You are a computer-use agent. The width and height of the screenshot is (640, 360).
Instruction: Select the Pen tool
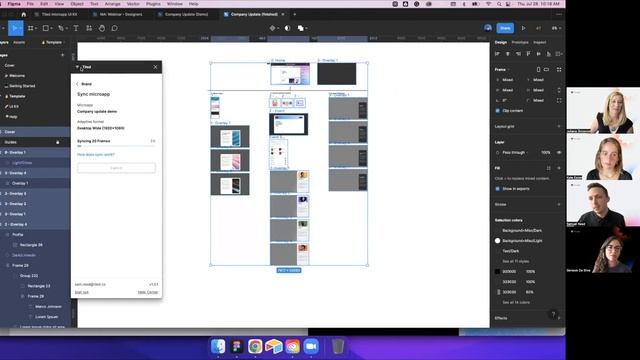tap(61, 28)
